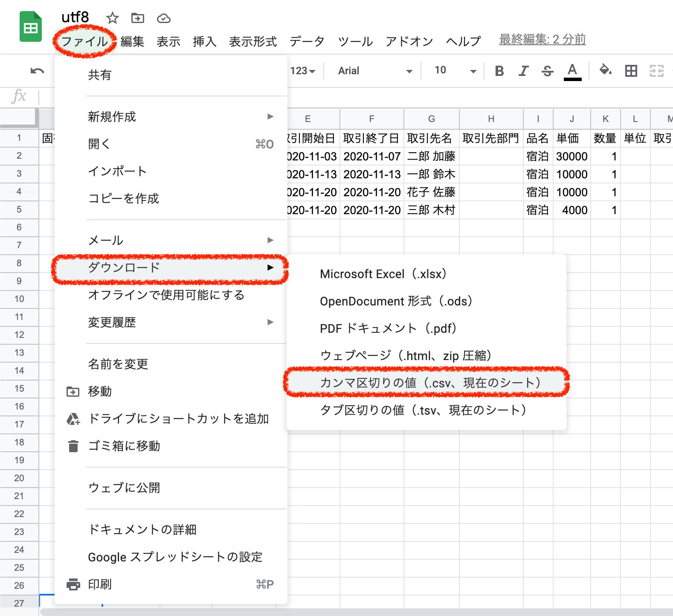Click the merge cells icon
Screen dimensions: 673x616
tap(656, 71)
